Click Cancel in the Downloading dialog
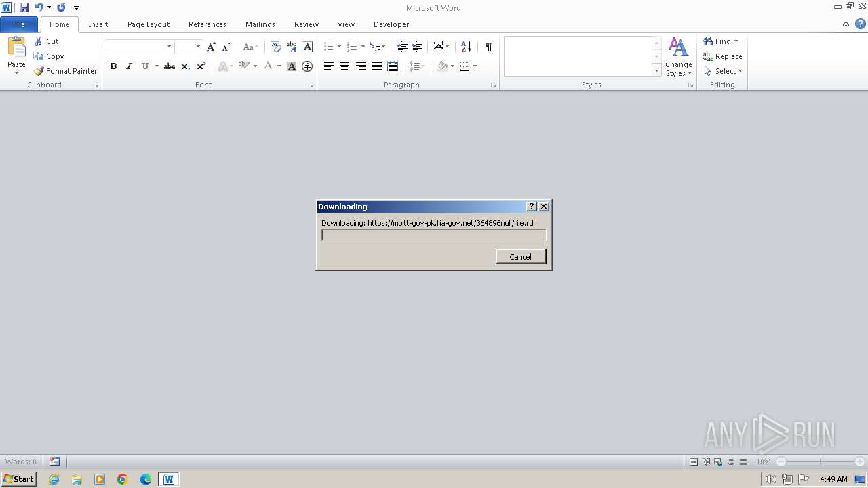 click(521, 256)
